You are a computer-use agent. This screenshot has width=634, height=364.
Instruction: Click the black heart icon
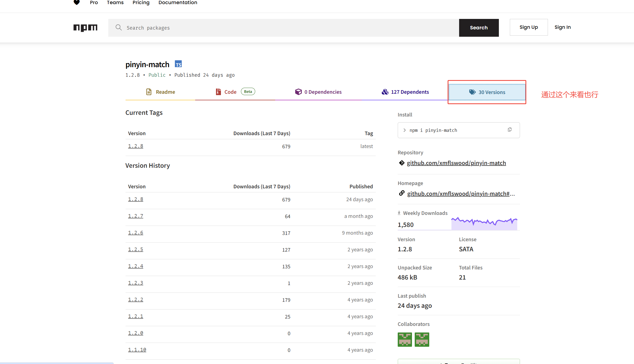point(77,2)
